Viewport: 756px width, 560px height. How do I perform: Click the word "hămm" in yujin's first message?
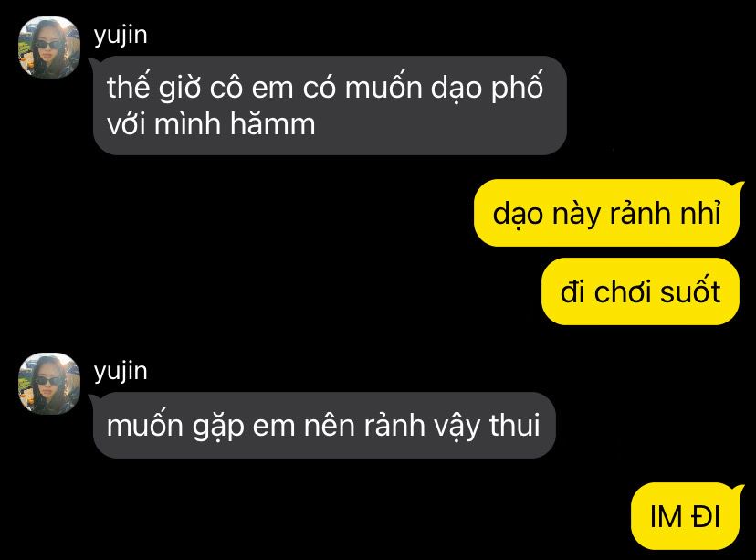tap(272, 123)
